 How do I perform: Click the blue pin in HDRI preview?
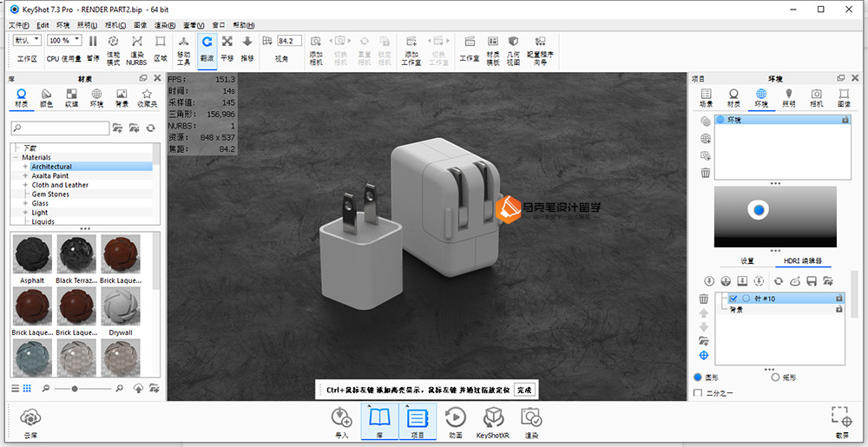click(759, 210)
